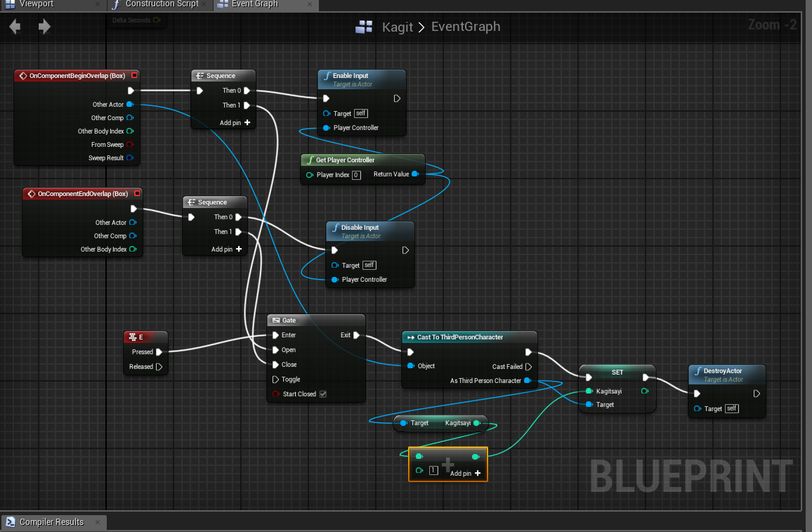Click the Player Controller pin on Disable Input
The height and width of the screenshot is (532, 812).
(x=334, y=279)
